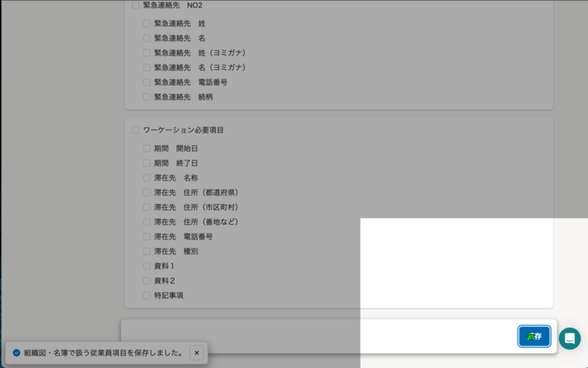Enable 緊急連絡先 名（ヨミガナ） checkbox
This screenshot has width=588, height=368.
[146, 68]
